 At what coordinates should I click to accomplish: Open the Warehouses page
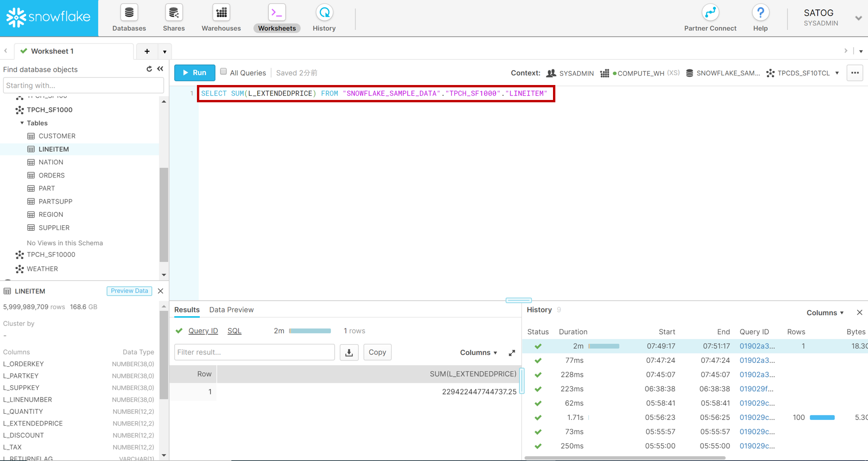(221, 18)
